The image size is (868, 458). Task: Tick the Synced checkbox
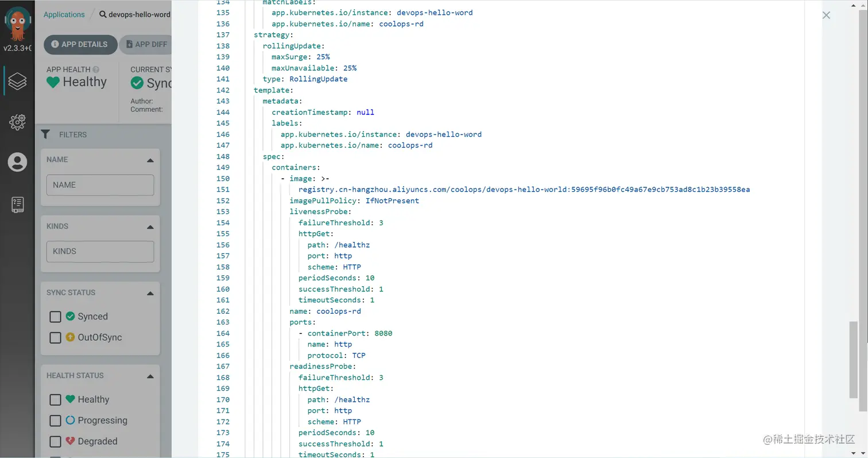tap(55, 317)
